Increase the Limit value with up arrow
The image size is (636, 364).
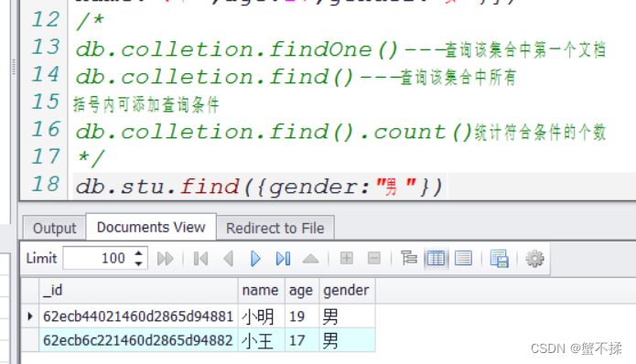pos(138,253)
